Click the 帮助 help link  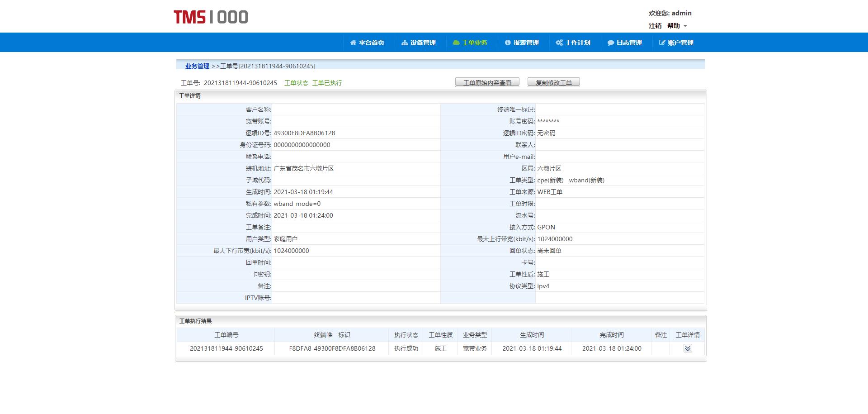point(674,26)
